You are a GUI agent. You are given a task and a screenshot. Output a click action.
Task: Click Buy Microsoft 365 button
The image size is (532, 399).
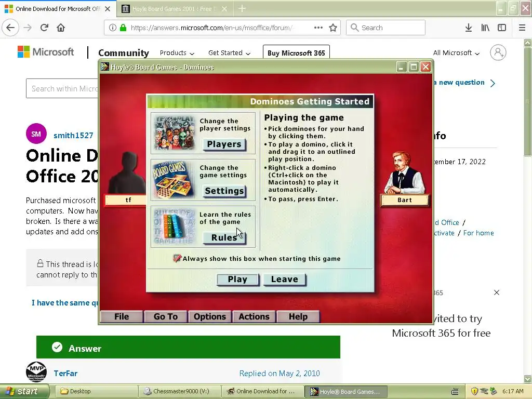[296, 52]
